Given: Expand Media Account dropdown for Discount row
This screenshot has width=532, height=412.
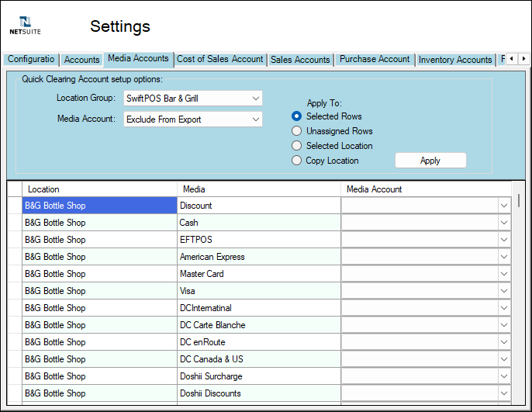Looking at the screenshot, I should (x=504, y=206).
